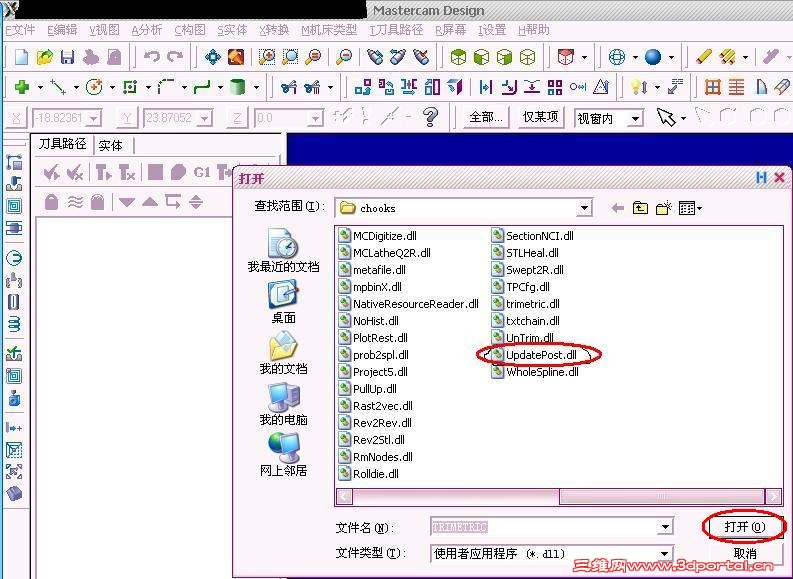The width and height of the screenshot is (793, 579).
Task: Go back with the arrow in Open dialog
Action: click(618, 208)
